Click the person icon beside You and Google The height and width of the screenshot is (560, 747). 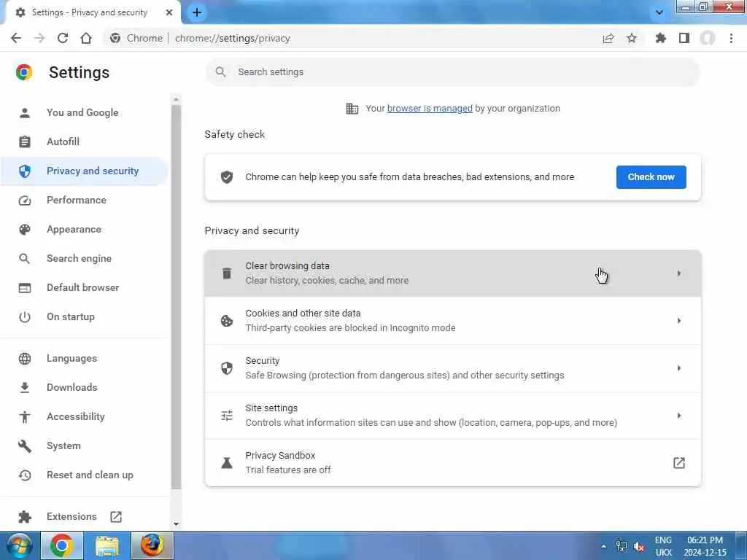point(25,112)
